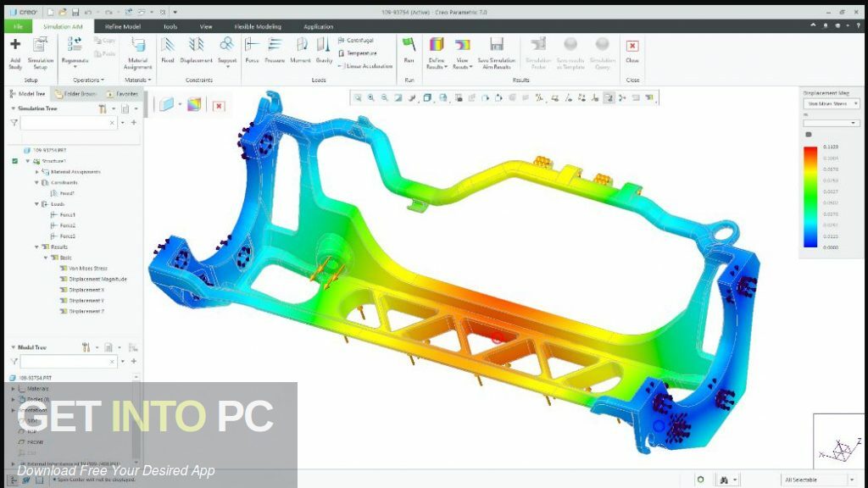868x488 pixels.
Task: Expand Operations group dropdown
Action: [88, 80]
